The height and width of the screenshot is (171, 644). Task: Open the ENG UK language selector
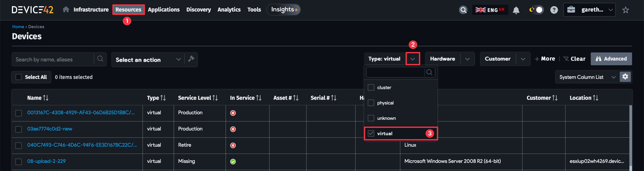tap(490, 10)
